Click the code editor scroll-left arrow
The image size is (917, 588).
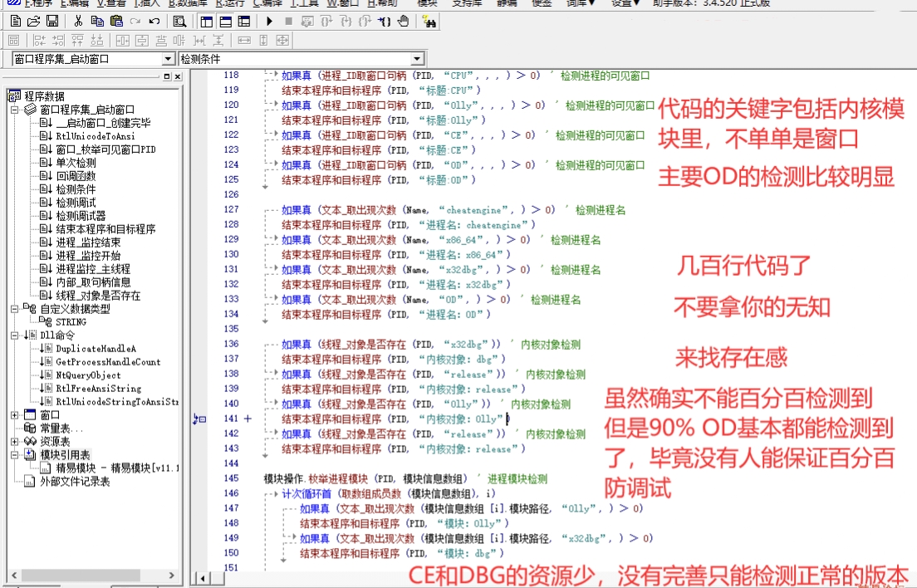coord(203,578)
